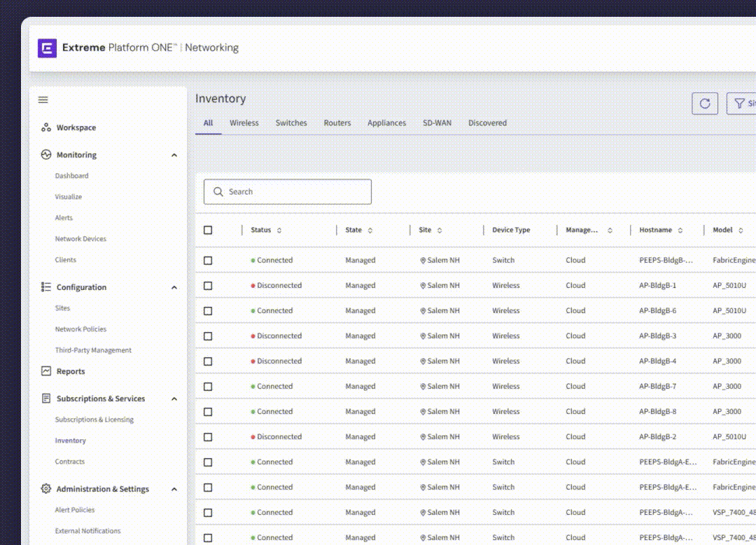This screenshot has height=545, width=756.
Task: Click the Configuration list icon
Action: pos(45,287)
